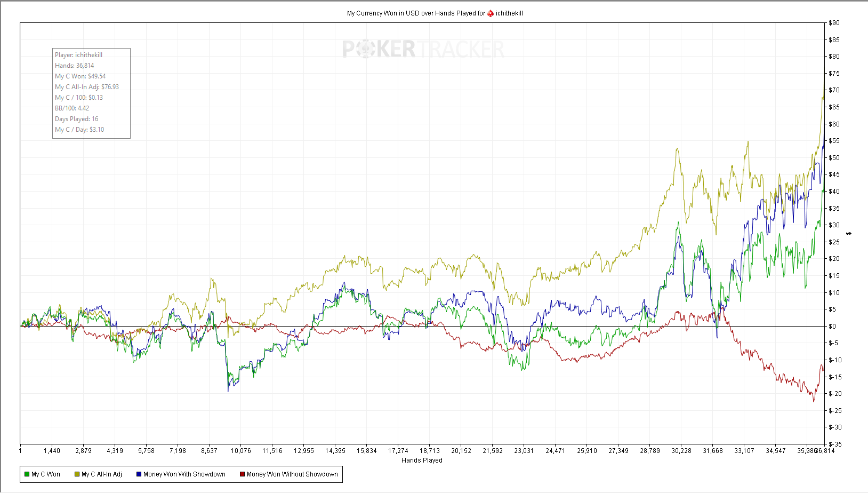Click the '$10' y-axis label

834,293
